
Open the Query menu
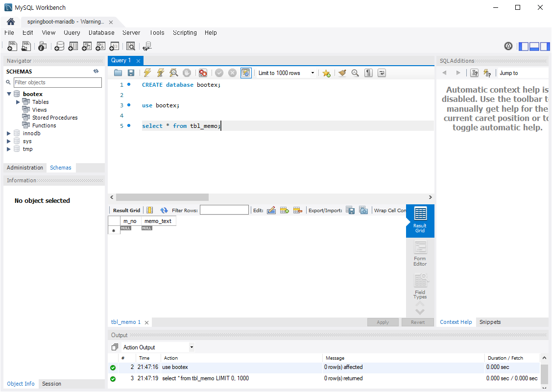click(x=72, y=33)
